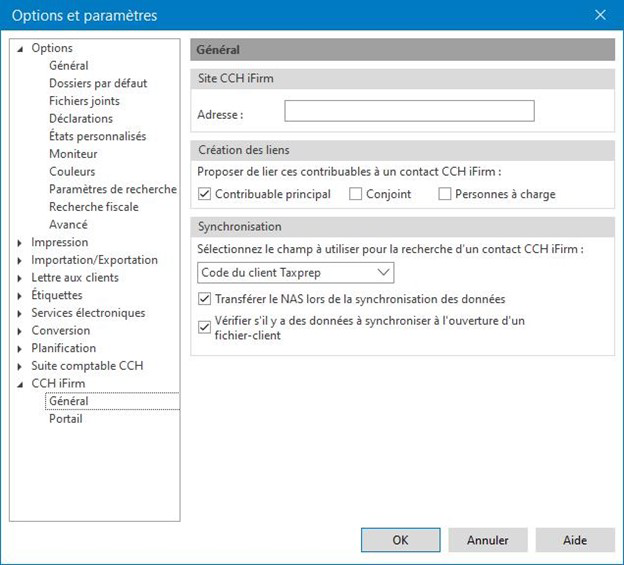Confirm with the OK button
The height and width of the screenshot is (565, 624).
(x=400, y=540)
